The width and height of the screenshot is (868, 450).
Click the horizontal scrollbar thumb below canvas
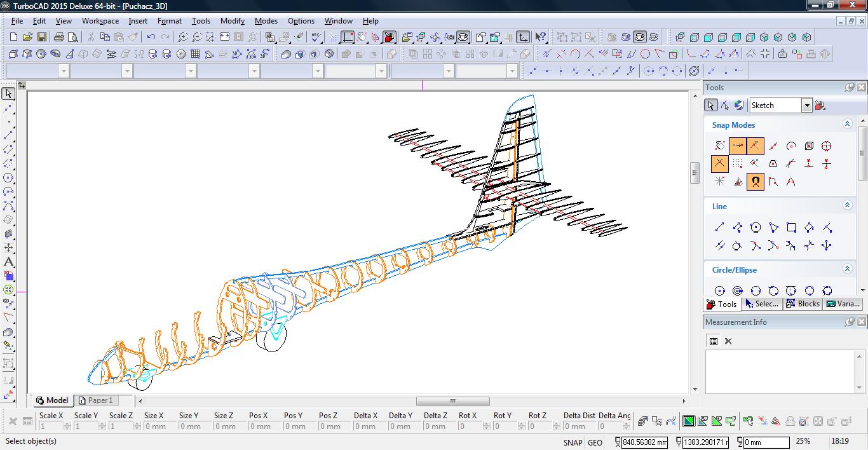(x=452, y=401)
